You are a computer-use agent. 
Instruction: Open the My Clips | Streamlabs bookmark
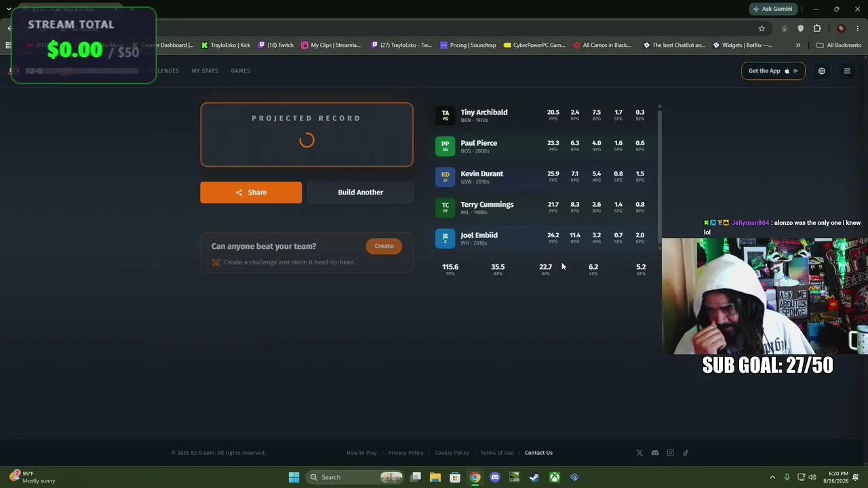coord(331,45)
